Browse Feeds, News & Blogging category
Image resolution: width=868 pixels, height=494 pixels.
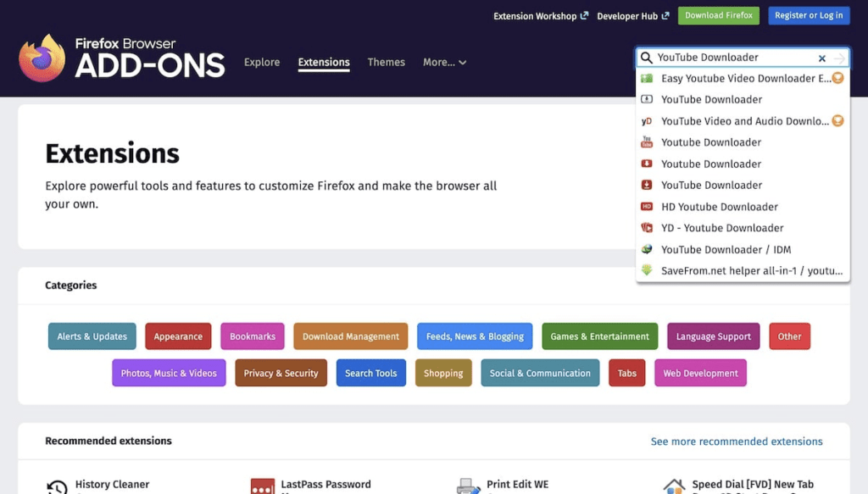point(475,336)
